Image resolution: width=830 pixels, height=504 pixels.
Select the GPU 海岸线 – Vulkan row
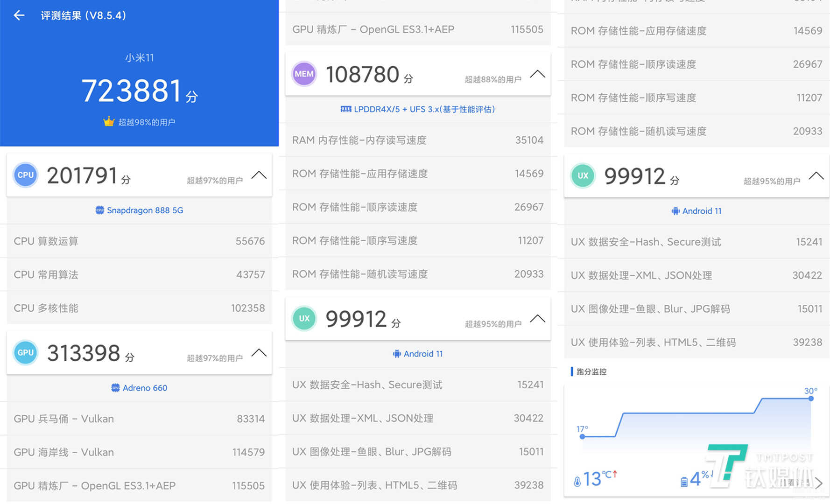pos(139,452)
